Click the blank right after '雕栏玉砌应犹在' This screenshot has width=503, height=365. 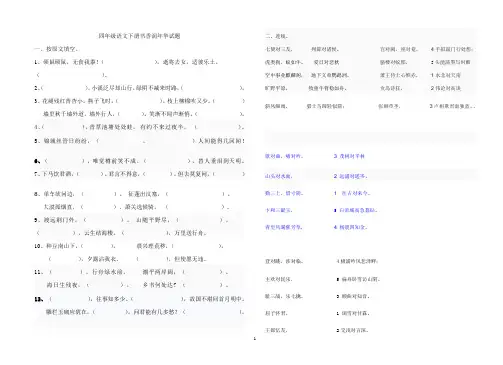[110, 312]
